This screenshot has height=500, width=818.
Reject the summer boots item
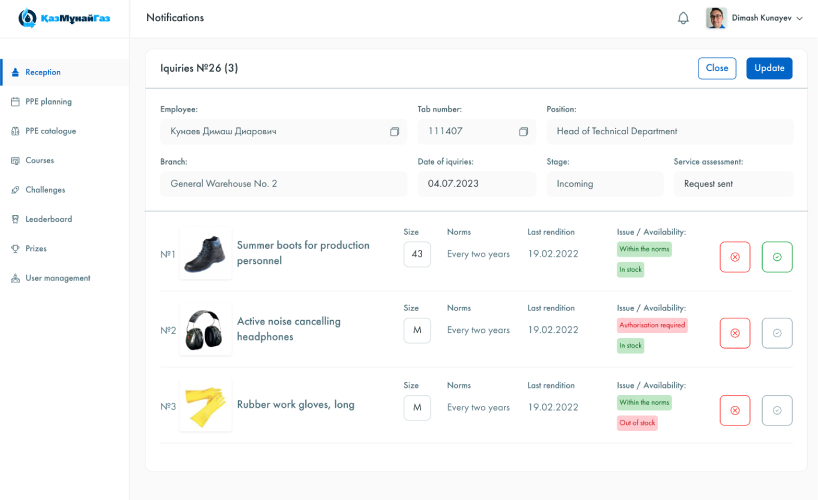click(735, 257)
